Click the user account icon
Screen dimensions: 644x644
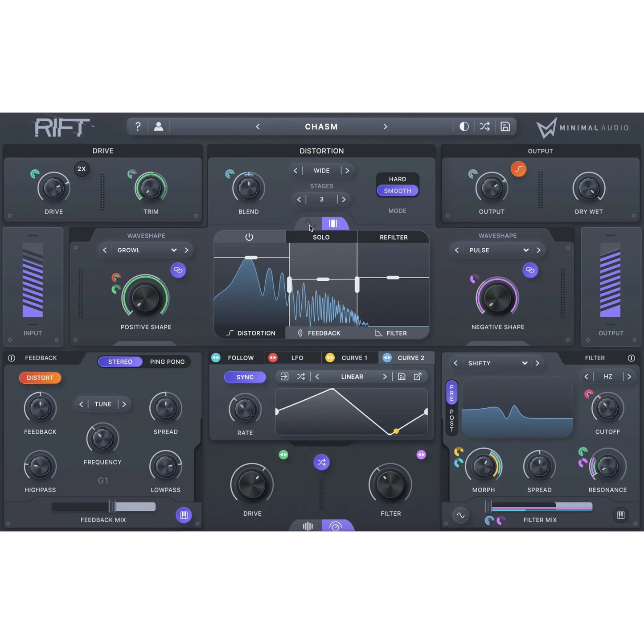pos(159,127)
